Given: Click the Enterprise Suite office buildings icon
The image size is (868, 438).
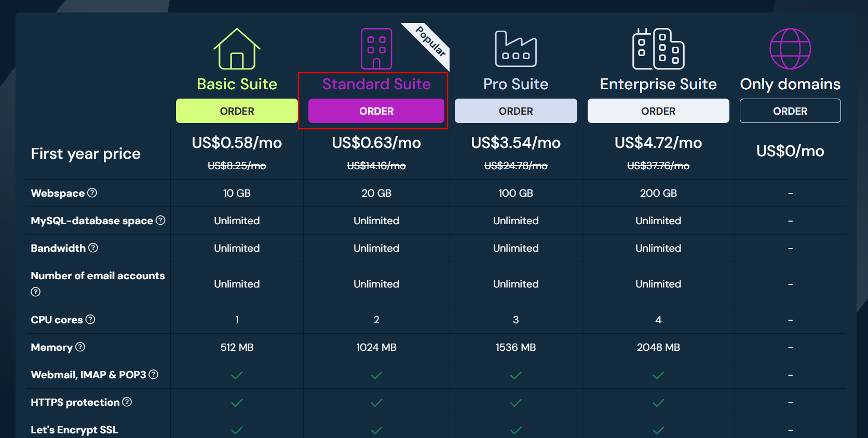Looking at the screenshot, I should click(658, 49).
